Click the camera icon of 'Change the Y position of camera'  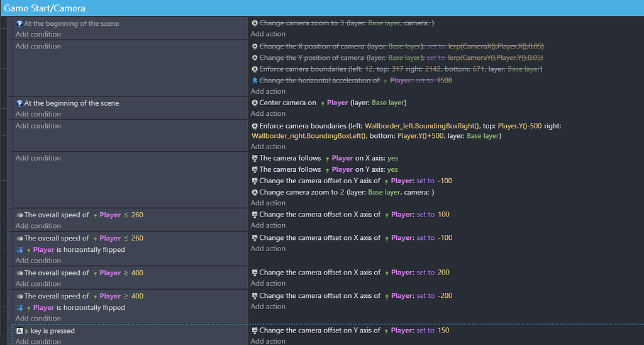click(x=255, y=58)
